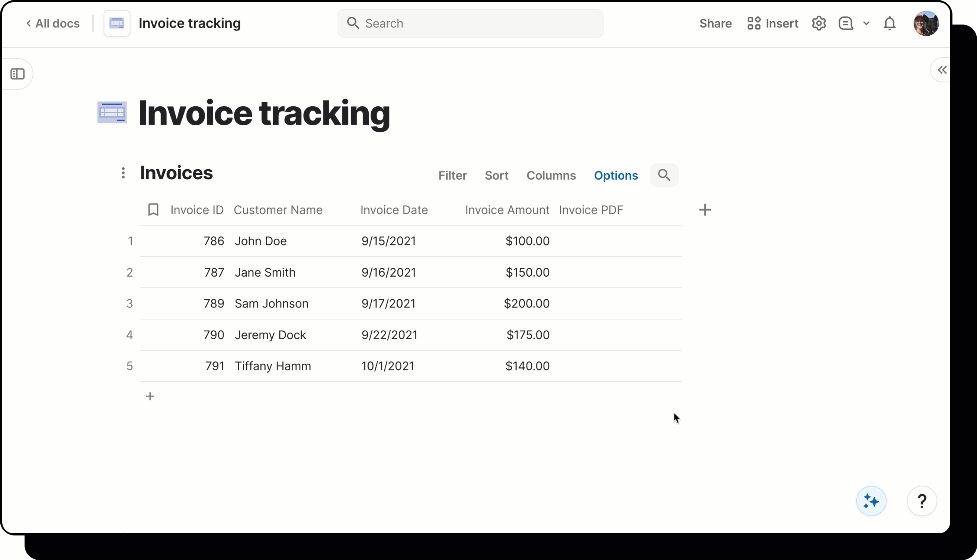This screenshot has width=977, height=560.
Task: Click into the top Search field
Action: (470, 23)
